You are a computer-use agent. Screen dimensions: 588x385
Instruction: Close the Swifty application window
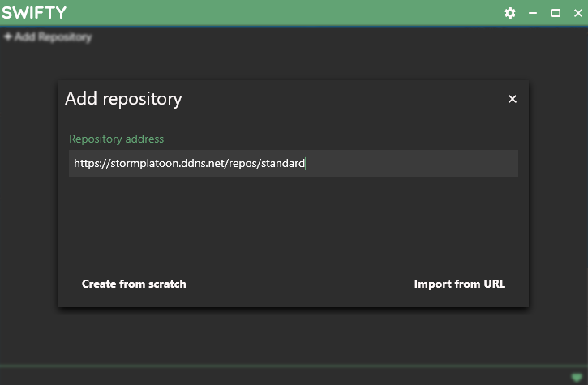click(577, 13)
